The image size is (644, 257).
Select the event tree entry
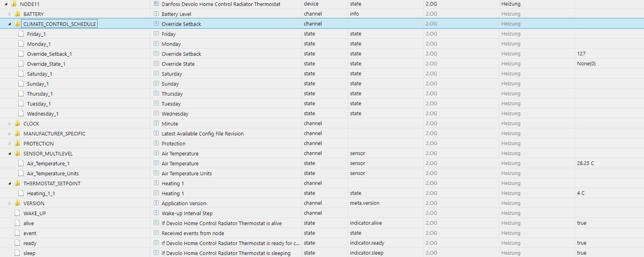pyautogui.click(x=30, y=233)
